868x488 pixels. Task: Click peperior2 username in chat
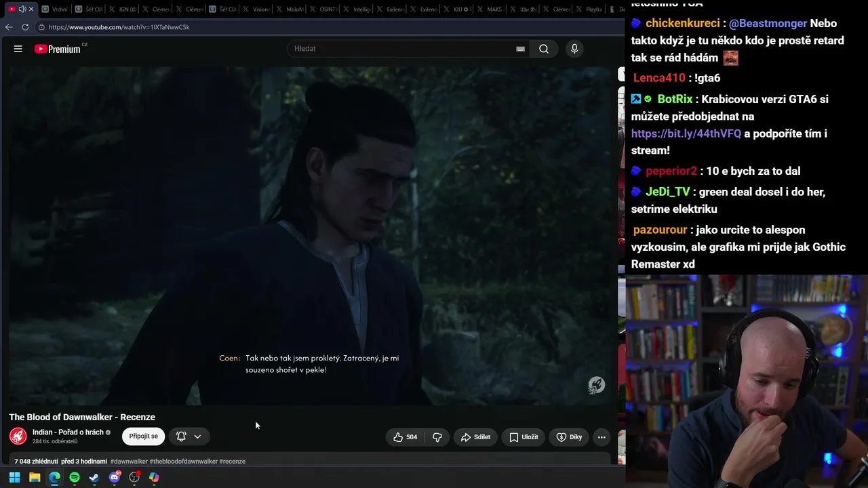pyautogui.click(x=671, y=171)
